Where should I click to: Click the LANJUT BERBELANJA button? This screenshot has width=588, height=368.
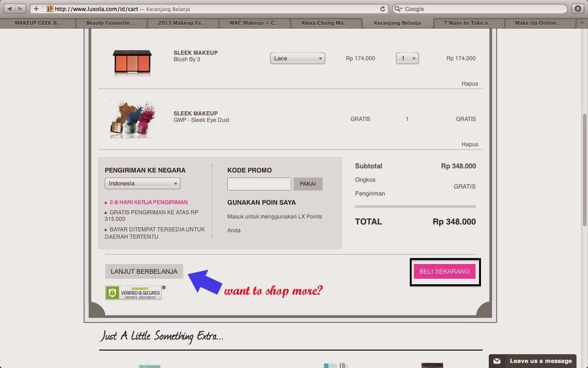coord(144,271)
